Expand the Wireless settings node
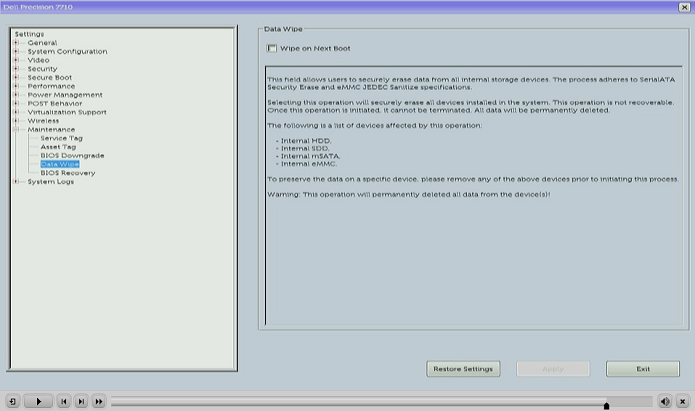 16,121
